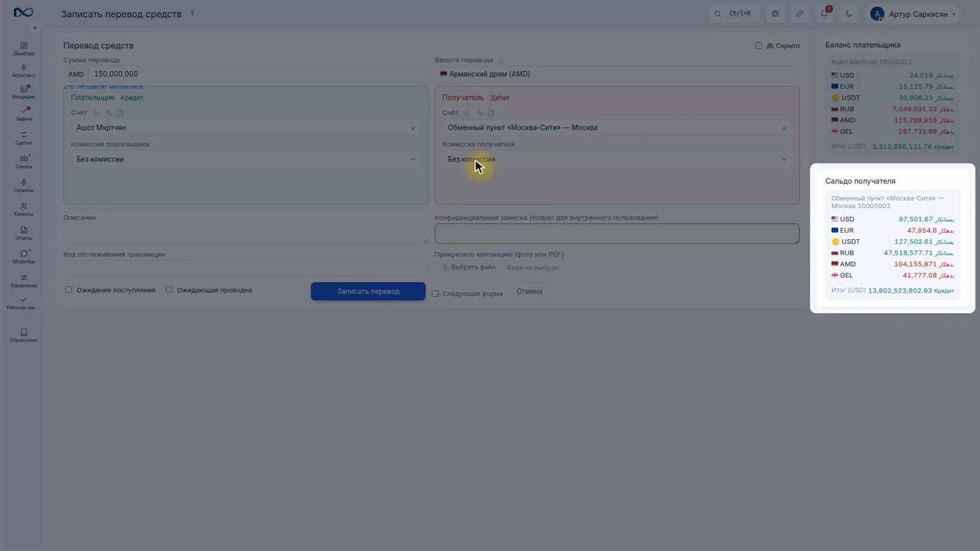Open Рабочий чек sidebar item
The width and height of the screenshot is (980, 551).
tap(23, 302)
